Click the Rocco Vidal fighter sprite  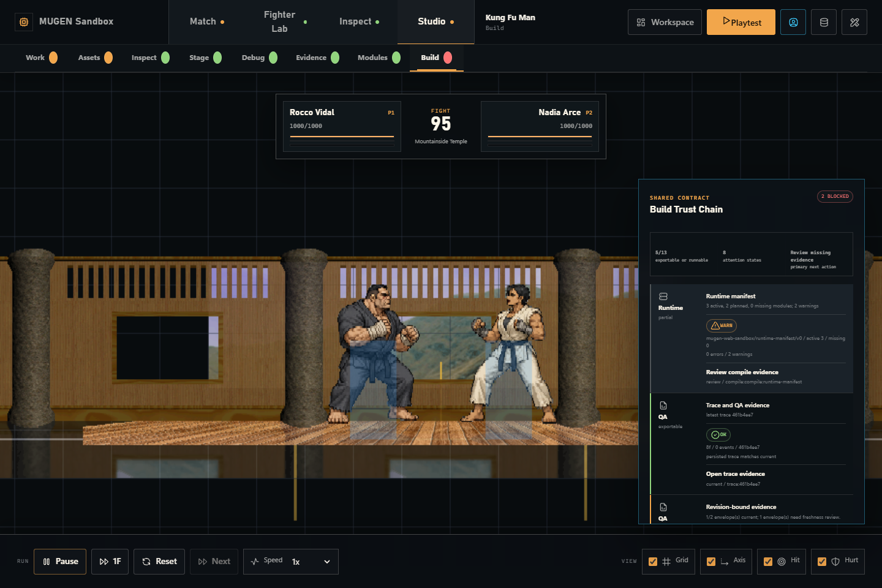(374, 353)
